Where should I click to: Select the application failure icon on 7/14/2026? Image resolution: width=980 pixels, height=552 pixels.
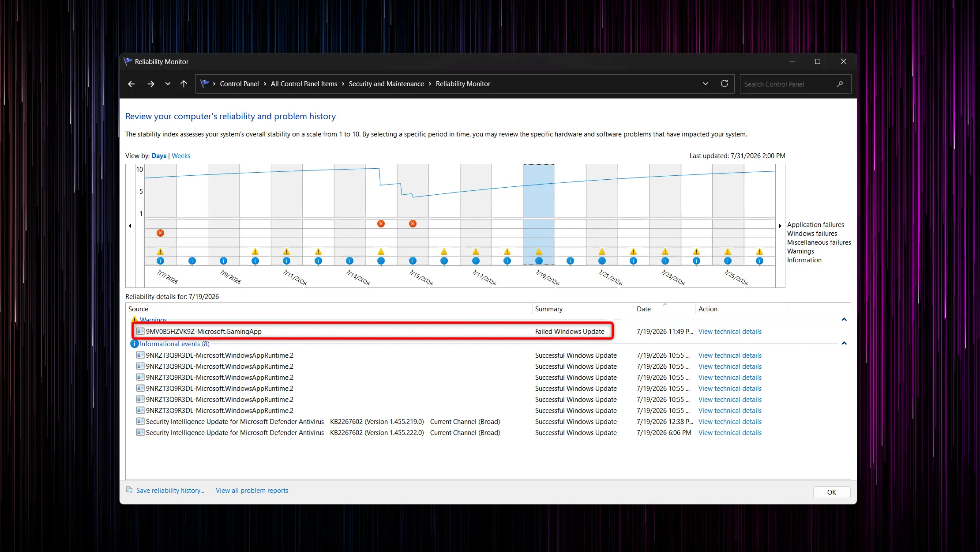tap(381, 224)
